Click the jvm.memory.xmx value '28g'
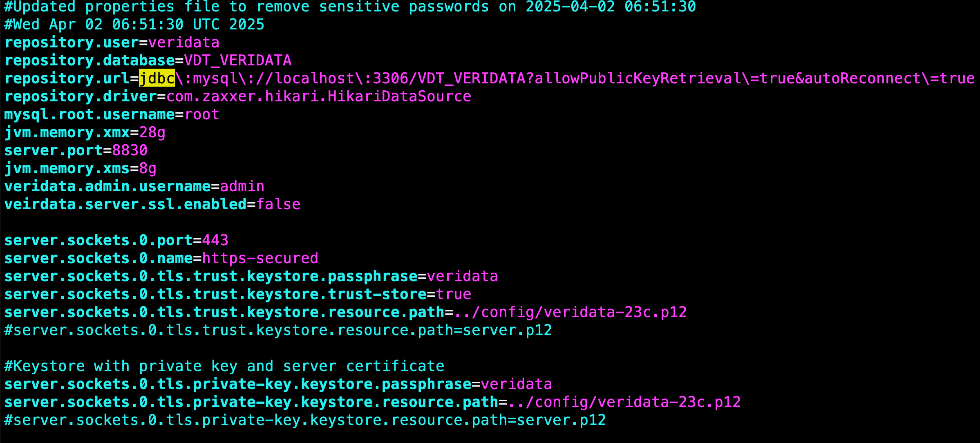 tap(152, 132)
